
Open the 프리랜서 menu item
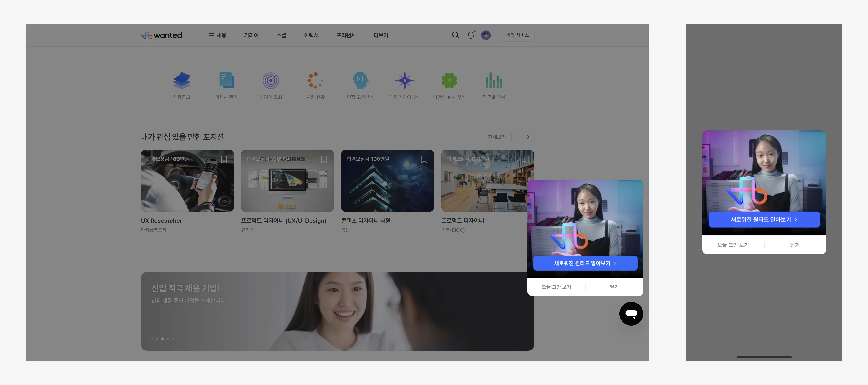[346, 35]
